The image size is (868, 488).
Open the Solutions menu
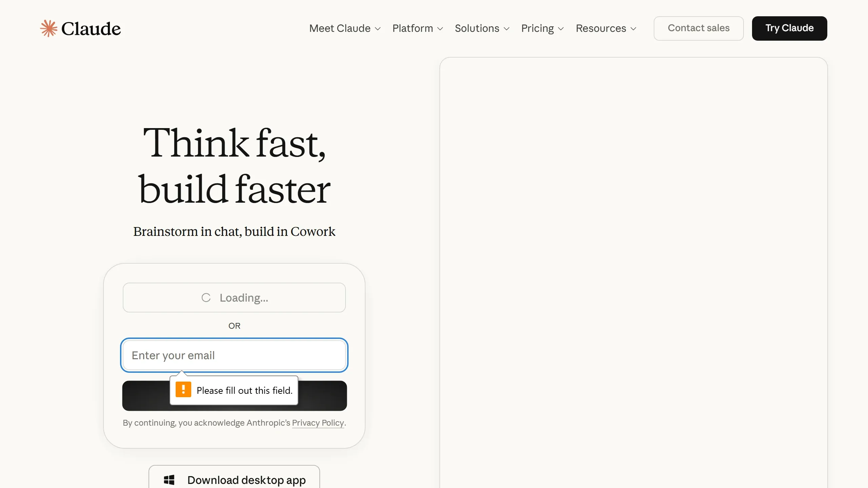point(482,28)
